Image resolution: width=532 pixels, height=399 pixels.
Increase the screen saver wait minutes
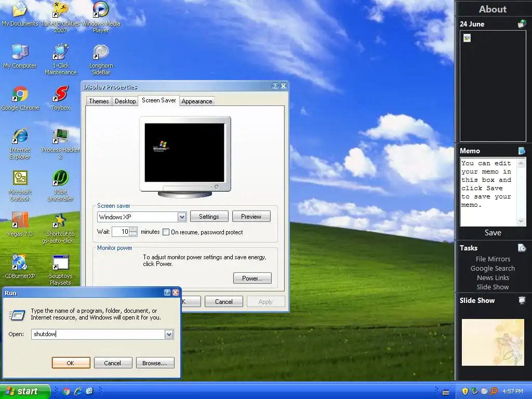pos(133,229)
